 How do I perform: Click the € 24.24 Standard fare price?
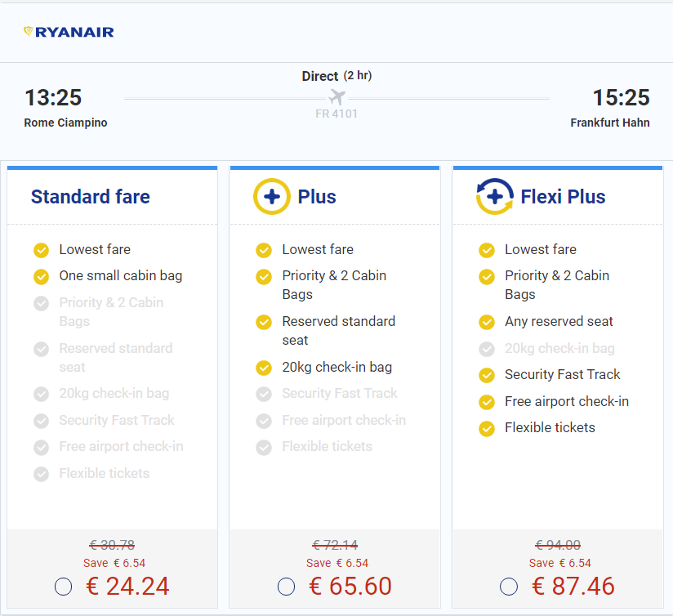coord(127,587)
